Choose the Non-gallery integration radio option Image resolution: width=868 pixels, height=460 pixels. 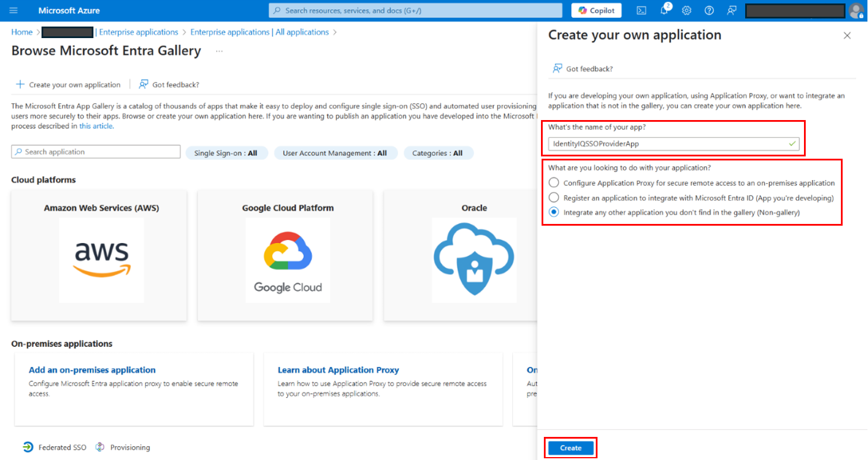coord(554,212)
